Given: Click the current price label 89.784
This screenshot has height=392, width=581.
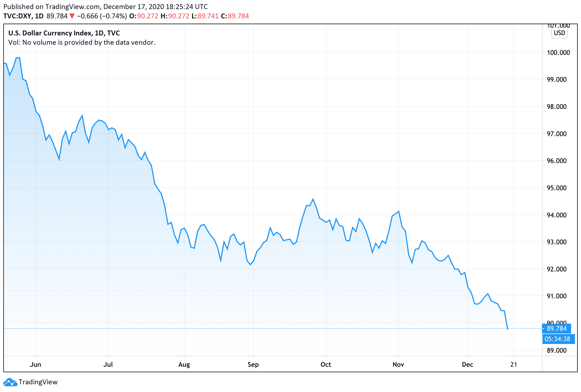Looking at the screenshot, I should point(557,329).
